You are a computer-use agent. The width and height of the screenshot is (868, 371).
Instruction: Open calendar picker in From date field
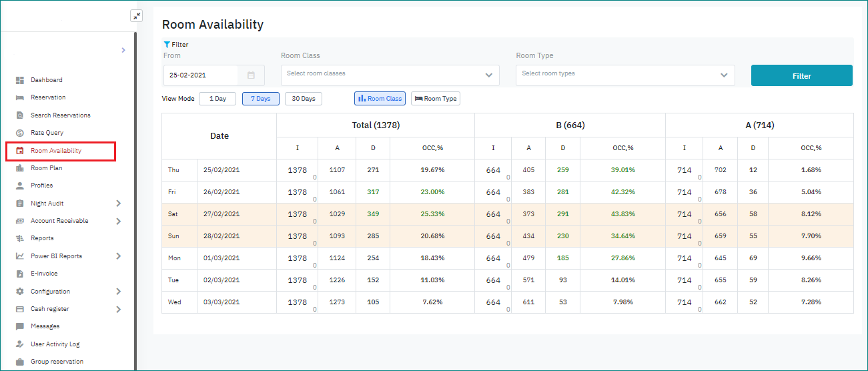[251, 75]
